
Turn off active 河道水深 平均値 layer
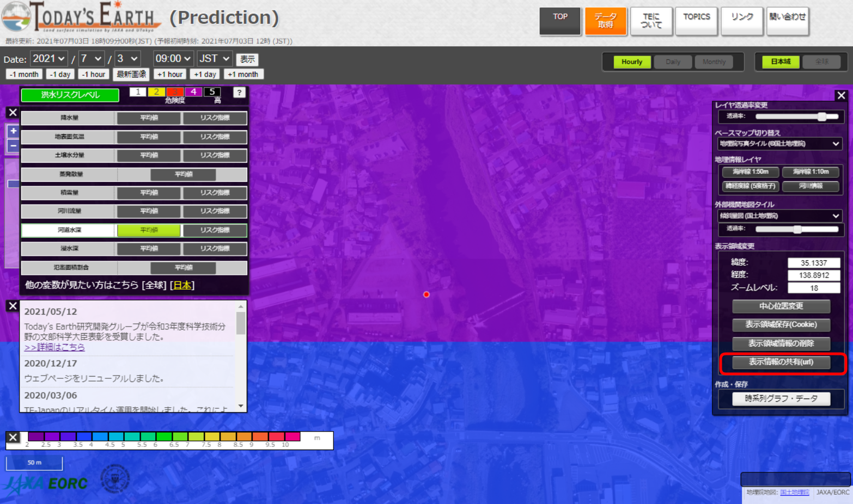tap(149, 230)
